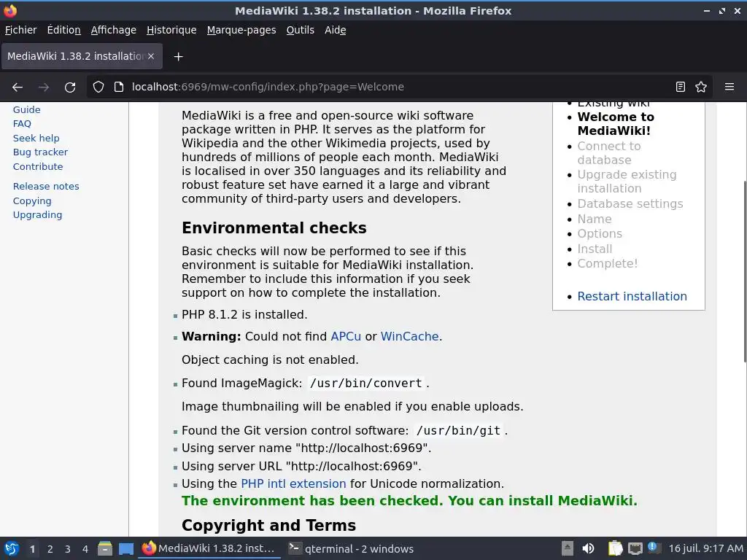This screenshot has height=560, width=747.
Task: Switch to virtual desktop 2
Action: pos(50,549)
